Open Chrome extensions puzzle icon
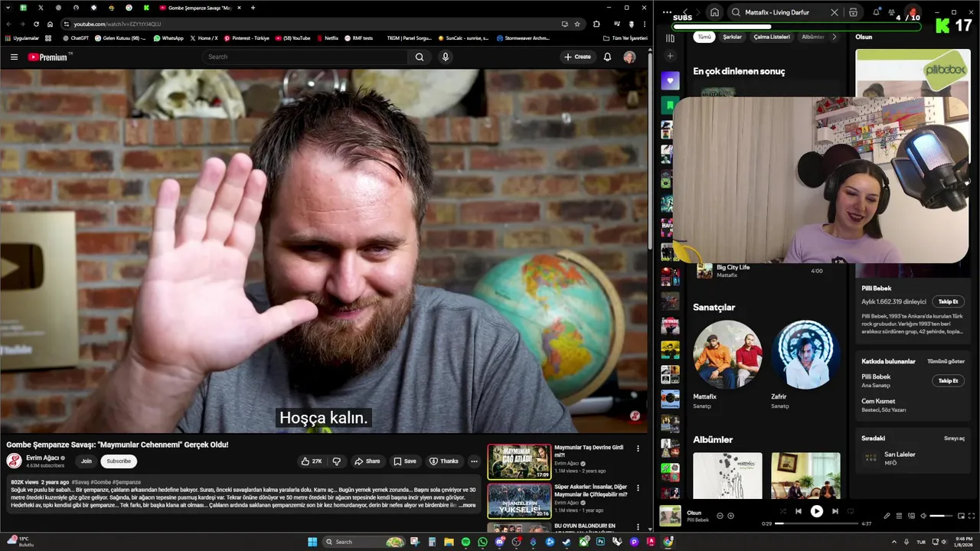The height and width of the screenshot is (551, 980). tap(596, 24)
